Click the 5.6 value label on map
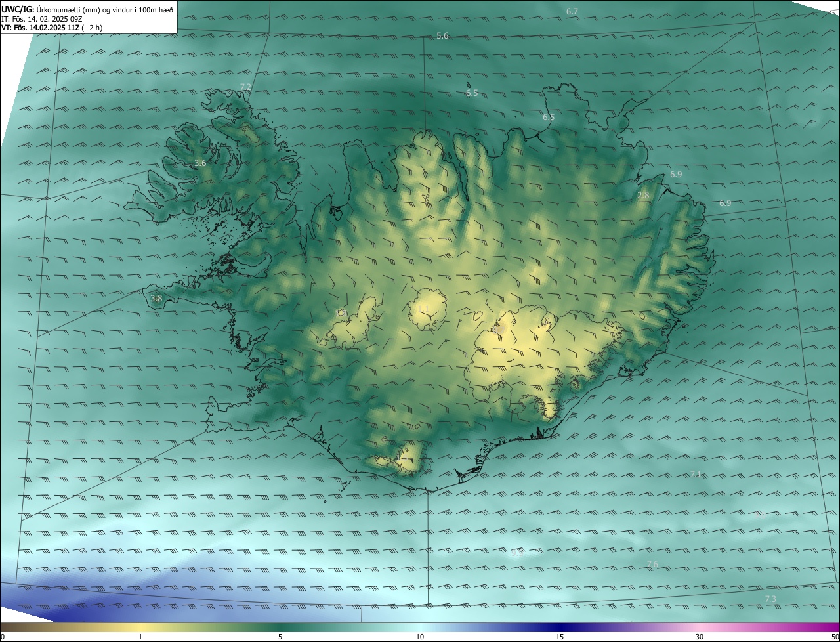The image size is (840, 642). [x=442, y=36]
